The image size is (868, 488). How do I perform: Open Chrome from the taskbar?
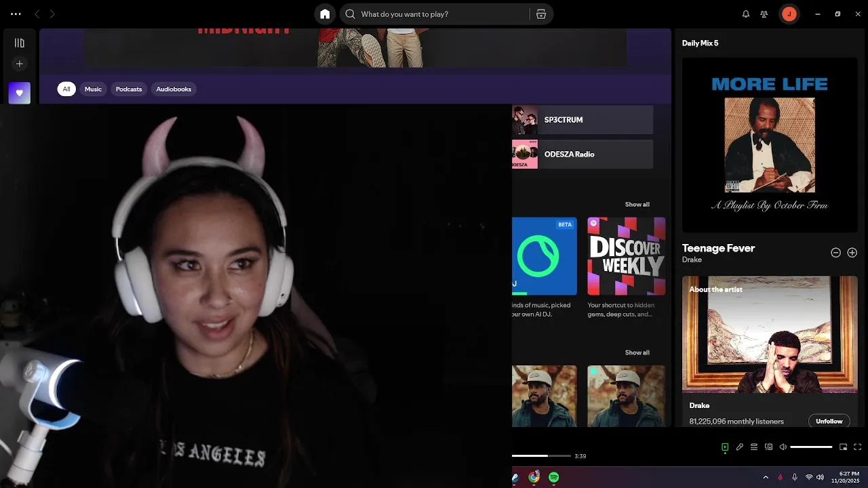click(x=534, y=477)
